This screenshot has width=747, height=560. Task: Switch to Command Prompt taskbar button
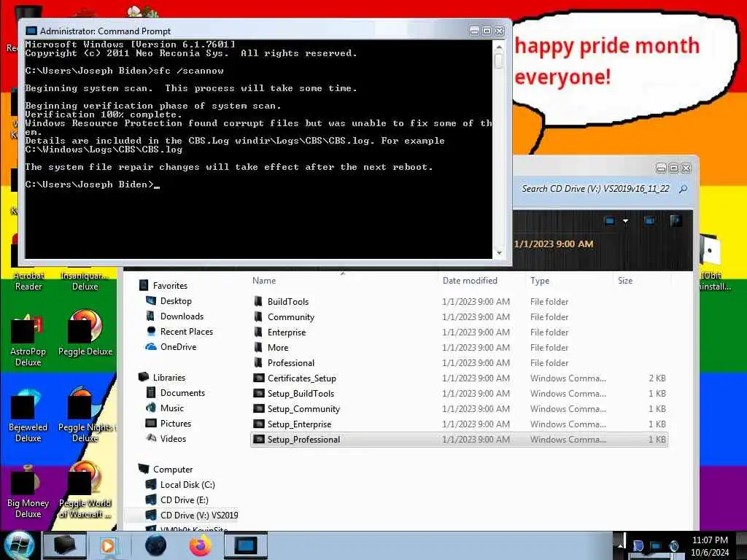click(x=246, y=545)
